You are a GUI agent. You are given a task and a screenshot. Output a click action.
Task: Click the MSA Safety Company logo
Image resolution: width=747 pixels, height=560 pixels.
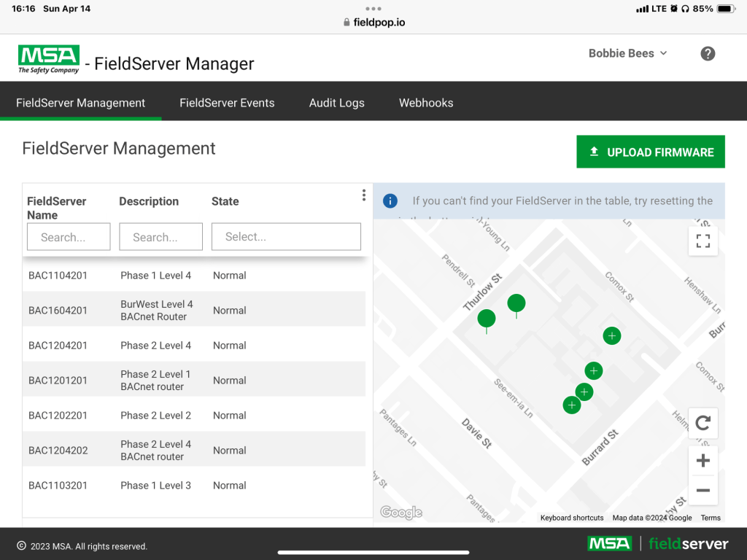tap(49, 59)
